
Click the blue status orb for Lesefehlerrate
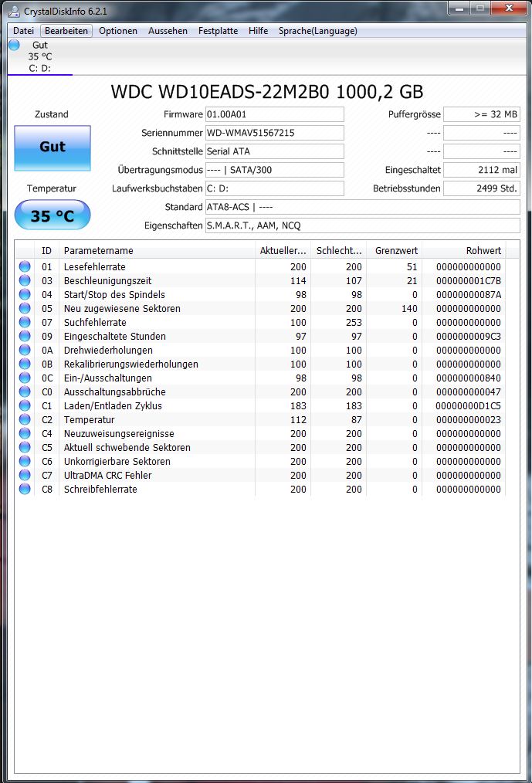pos(25,266)
